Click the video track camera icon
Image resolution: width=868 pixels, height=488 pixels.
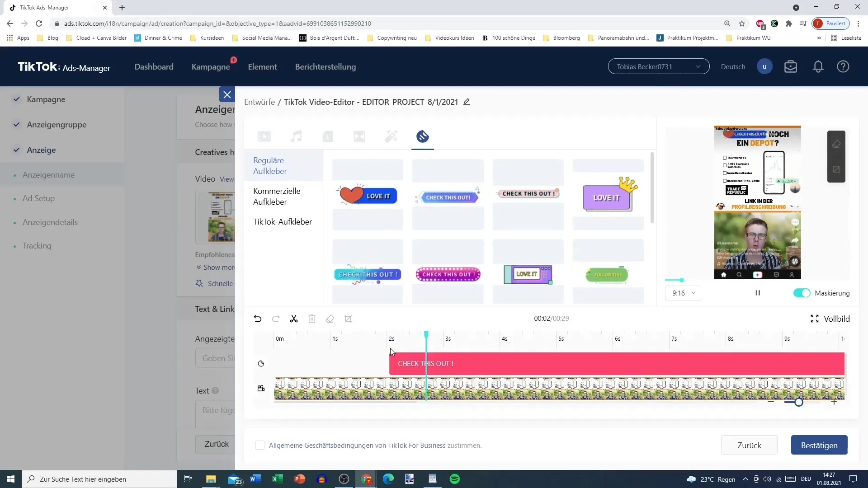coord(261,389)
